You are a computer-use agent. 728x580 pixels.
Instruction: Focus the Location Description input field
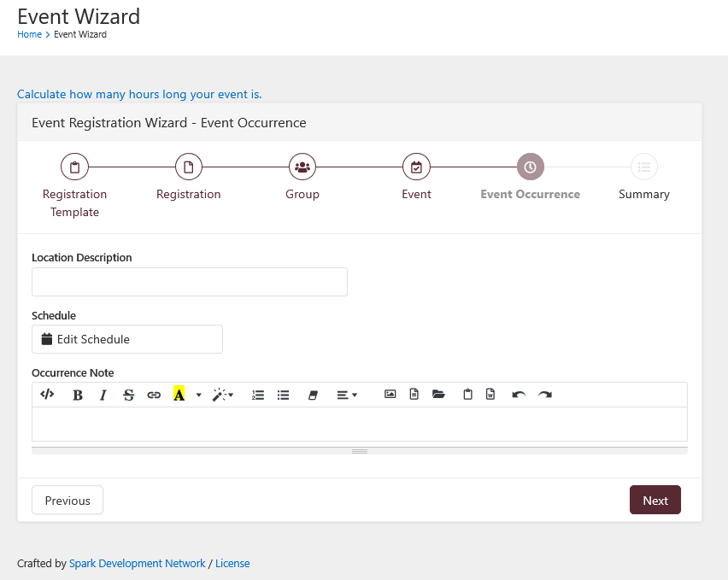click(x=190, y=282)
